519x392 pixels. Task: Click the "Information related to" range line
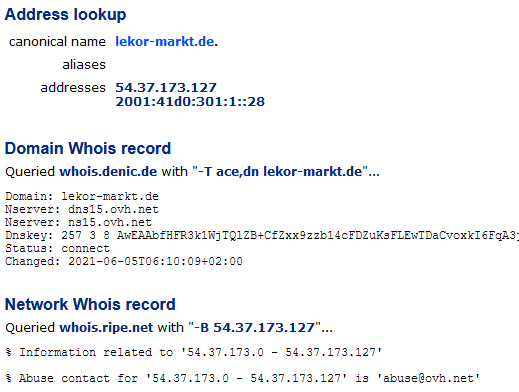click(194, 352)
